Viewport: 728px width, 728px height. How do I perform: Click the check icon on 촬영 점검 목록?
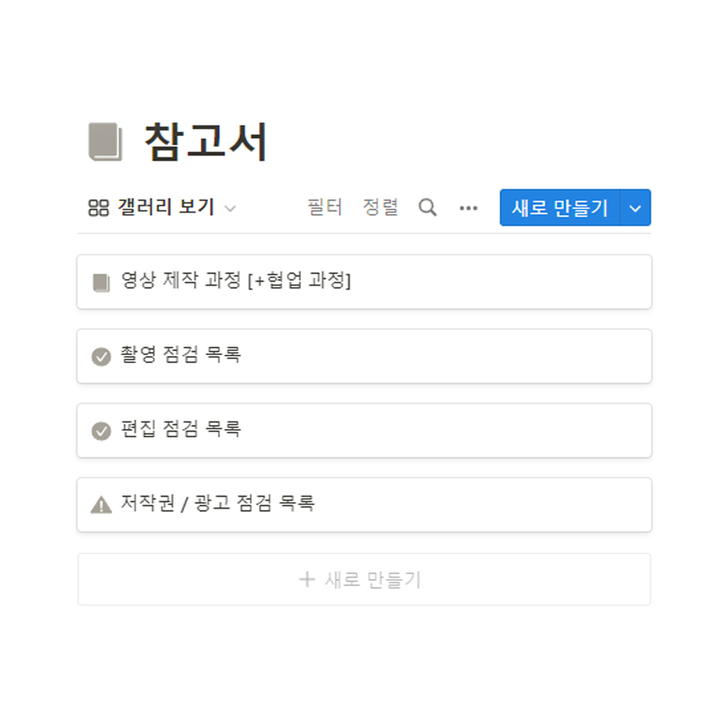101,357
